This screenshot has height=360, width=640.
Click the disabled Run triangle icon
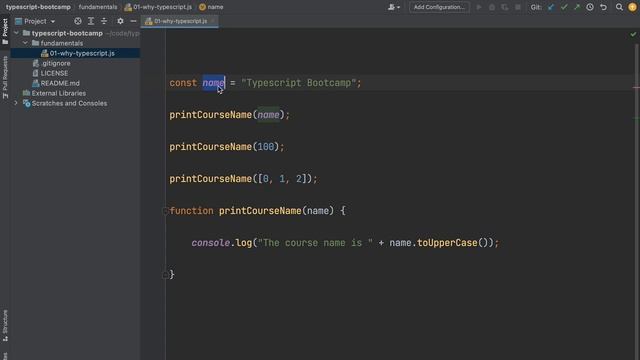(479, 7)
